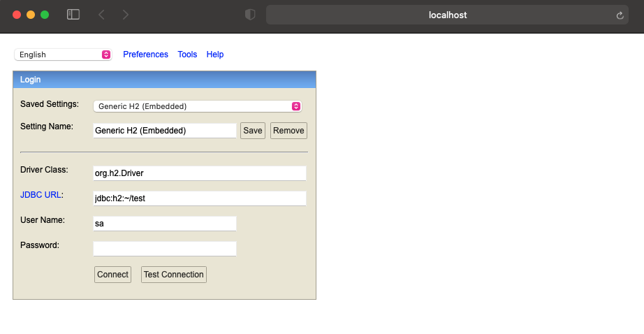Screen dimensions: 644x334
Task: Focus the User Name field
Action: point(165,224)
